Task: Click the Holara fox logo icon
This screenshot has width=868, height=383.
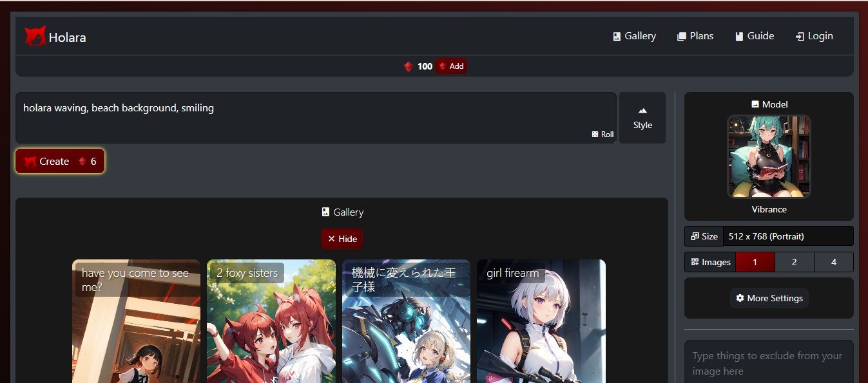Action: click(x=35, y=37)
